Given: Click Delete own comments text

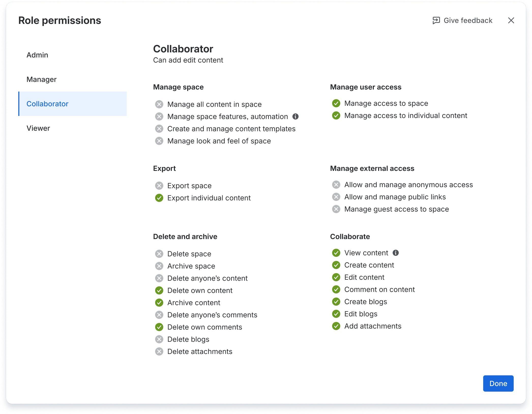Looking at the screenshot, I should pos(205,327).
